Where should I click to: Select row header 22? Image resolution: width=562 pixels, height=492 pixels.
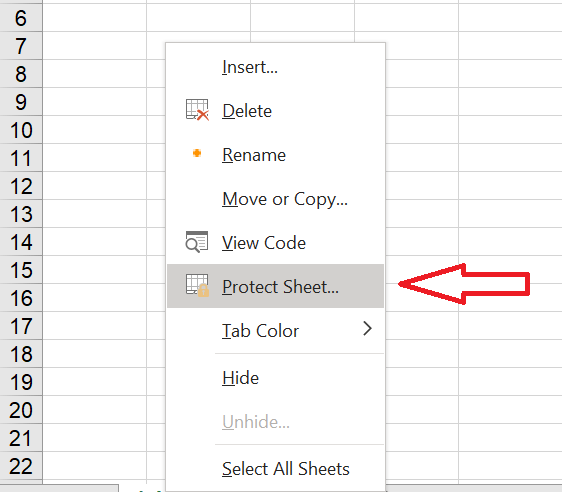[x=21, y=466]
